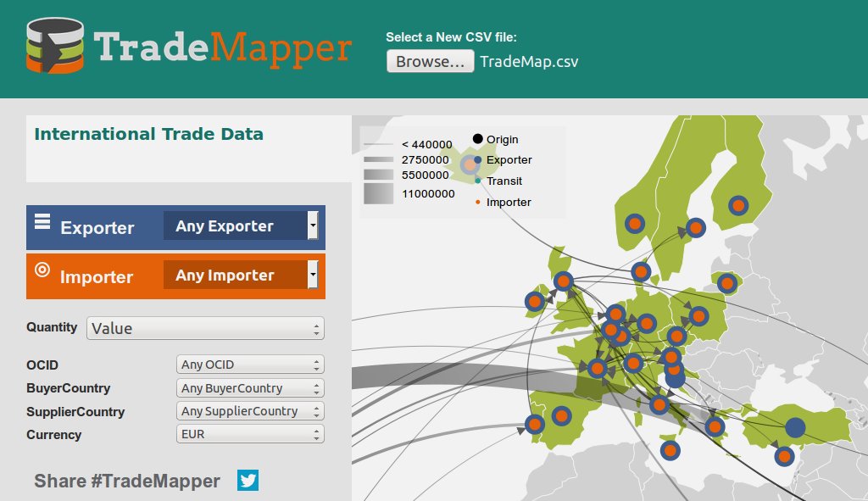Click the TradeMapper barrel logo icon
The image size is (868, 501).
point(55,46)
